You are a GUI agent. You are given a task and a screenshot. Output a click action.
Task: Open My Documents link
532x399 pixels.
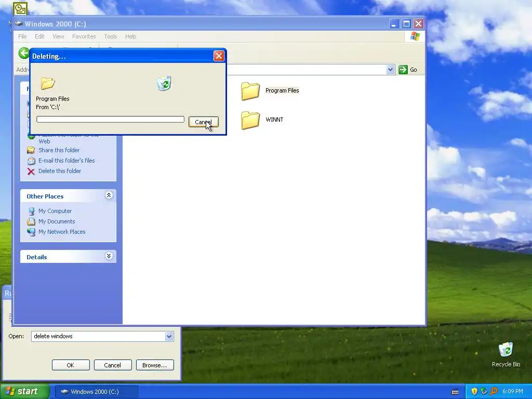(57, 221)
